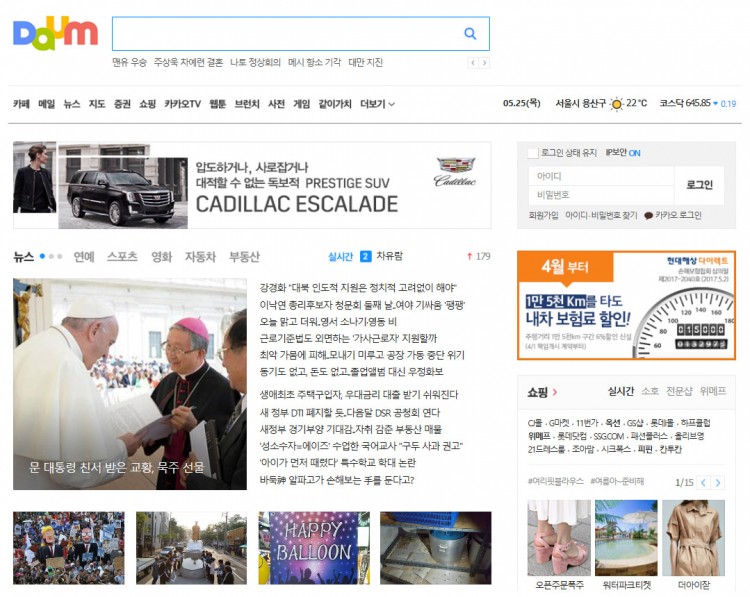Check the '로그인 상태 유지' checkbox
The image size is (750, 597).
(533, 153)
